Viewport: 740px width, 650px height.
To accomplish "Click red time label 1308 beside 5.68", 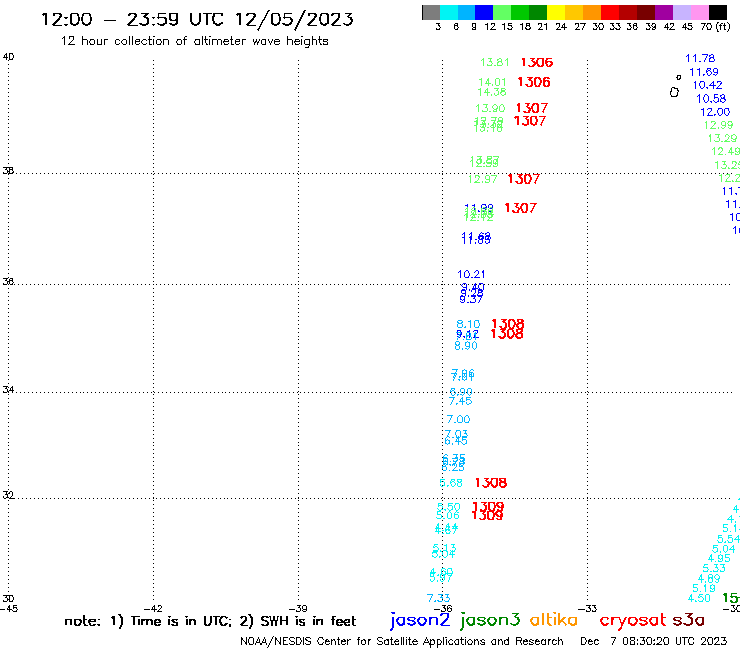I will tap(491, 483).
